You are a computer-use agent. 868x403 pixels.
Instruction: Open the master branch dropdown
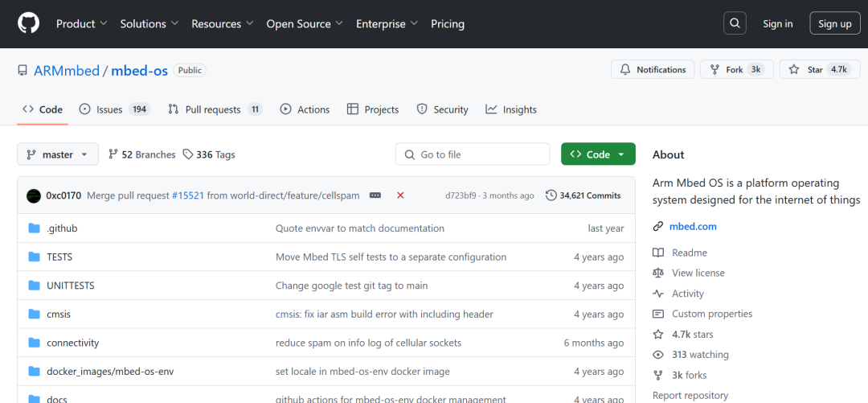coord(58,154)
